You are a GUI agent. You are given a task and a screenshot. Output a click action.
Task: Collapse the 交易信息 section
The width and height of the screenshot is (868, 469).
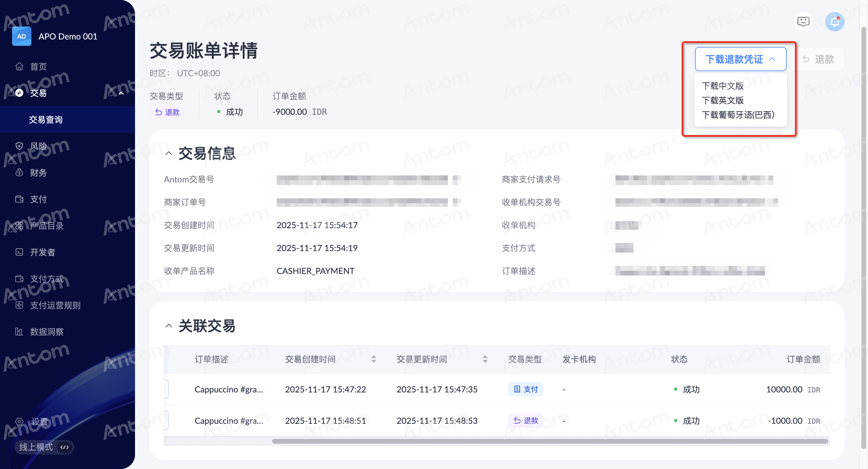tap(169, 154)
